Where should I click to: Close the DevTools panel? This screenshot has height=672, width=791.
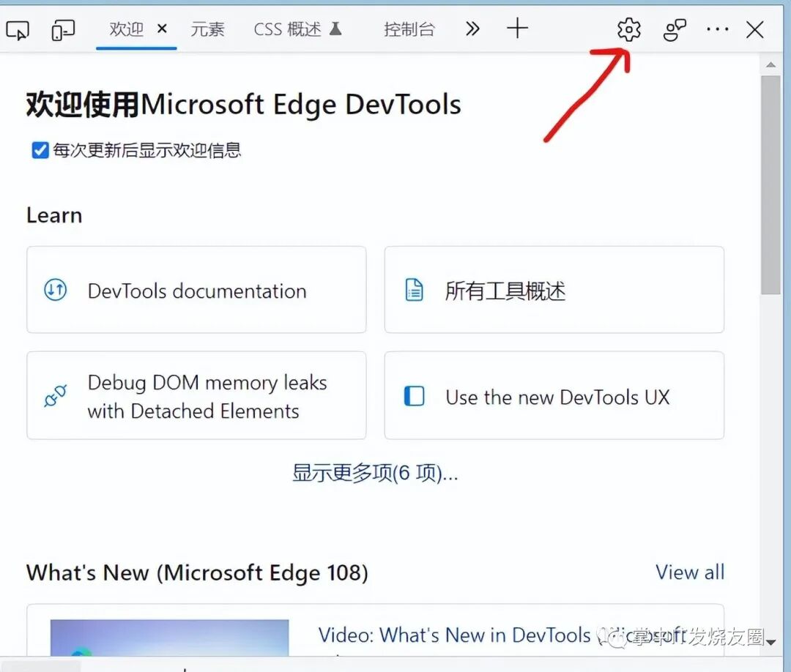click(x=754, y=30)
